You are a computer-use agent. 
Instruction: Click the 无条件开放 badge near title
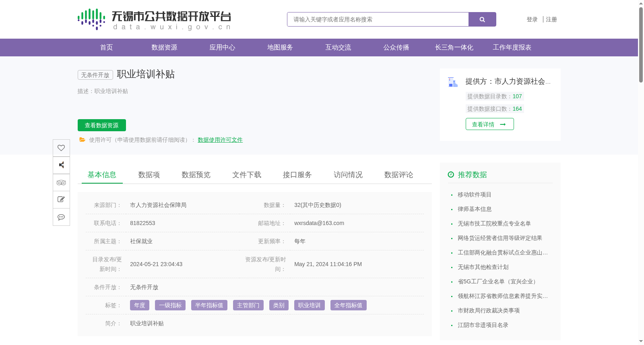tap(95, 75)
